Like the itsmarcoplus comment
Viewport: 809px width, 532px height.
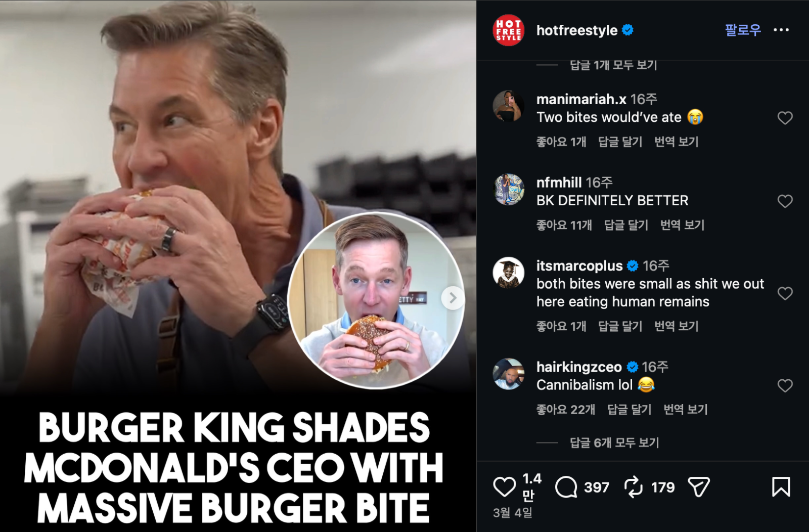pos(785,293)
